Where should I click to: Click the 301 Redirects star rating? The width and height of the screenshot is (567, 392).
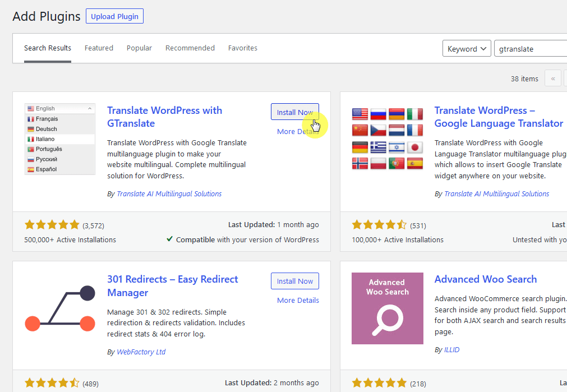pos(52,383)
